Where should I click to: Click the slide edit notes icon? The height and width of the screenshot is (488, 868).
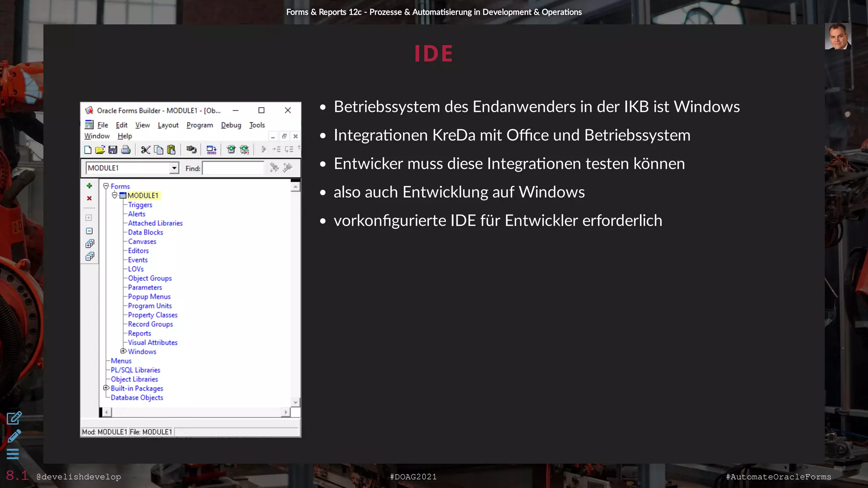tap(14, 418)
